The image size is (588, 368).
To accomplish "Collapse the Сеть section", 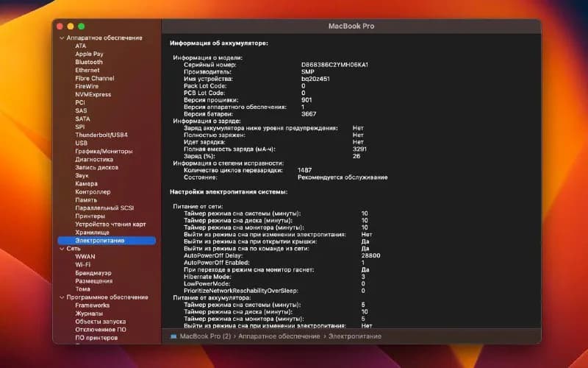I will (x=62, y=249).
